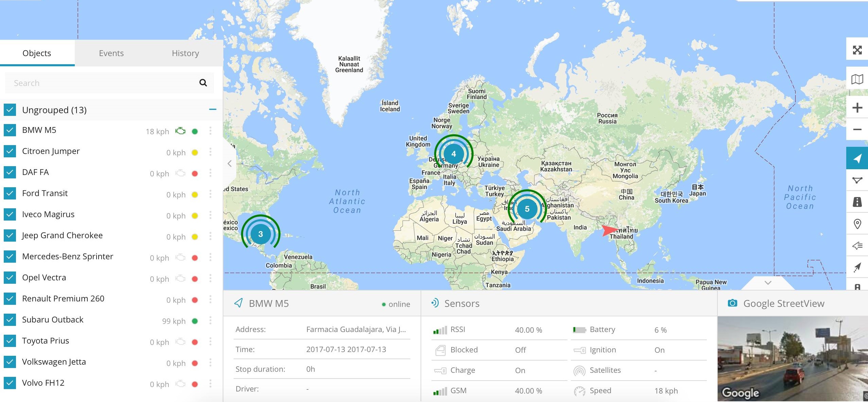The image size is (868, 402).
Task: Click the cluster marker labeled 4
Action: point(454,154)
